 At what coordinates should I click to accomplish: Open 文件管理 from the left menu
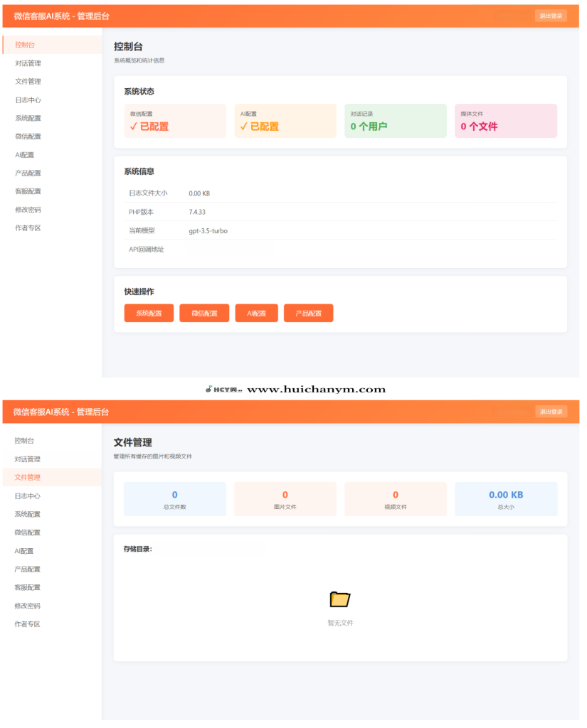pyautogui.click(x=27, y=80)
